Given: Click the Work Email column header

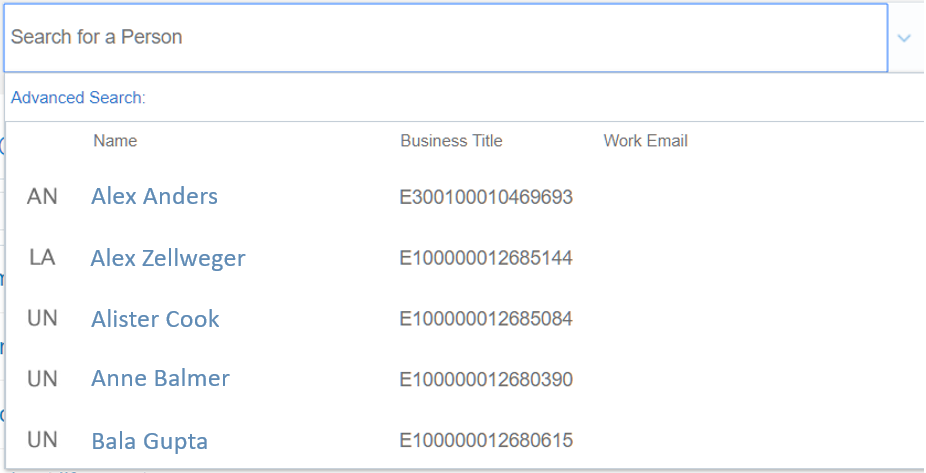Looking at the screenshot, I should point(645,141).
